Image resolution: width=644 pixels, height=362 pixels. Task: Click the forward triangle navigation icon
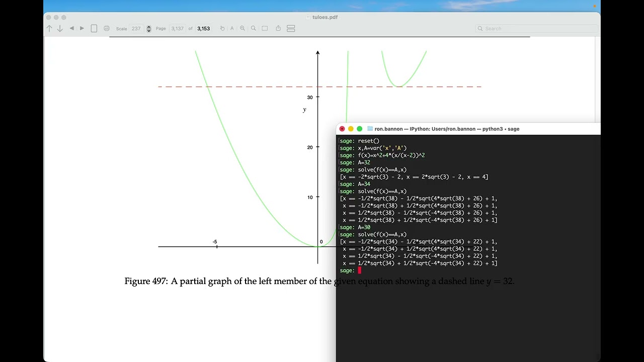pos(82,29)
